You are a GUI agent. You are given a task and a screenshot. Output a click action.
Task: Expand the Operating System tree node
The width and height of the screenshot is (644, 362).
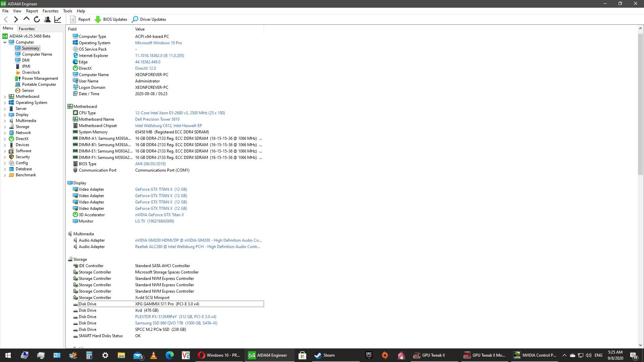click(x=5, y=103)
